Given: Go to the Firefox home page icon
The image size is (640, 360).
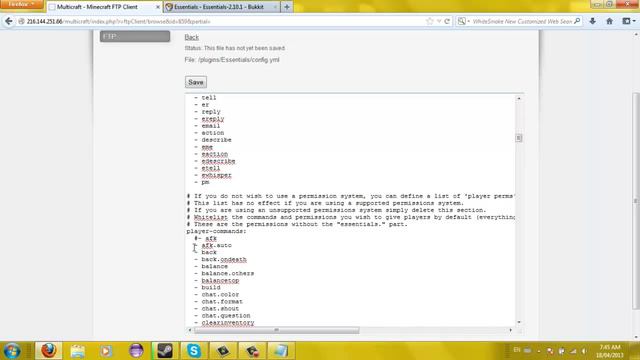Looking at the screenshot, I should (609, 21).
